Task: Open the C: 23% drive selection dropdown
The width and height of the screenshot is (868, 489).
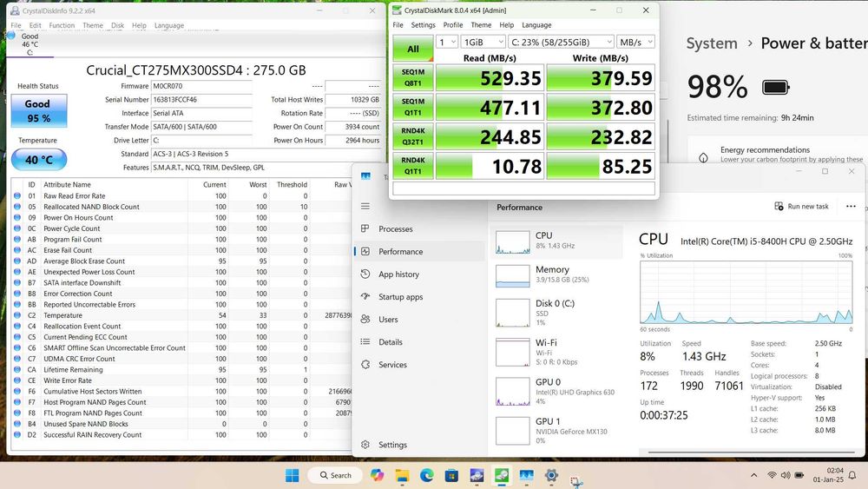Action: tap(561, 42)
